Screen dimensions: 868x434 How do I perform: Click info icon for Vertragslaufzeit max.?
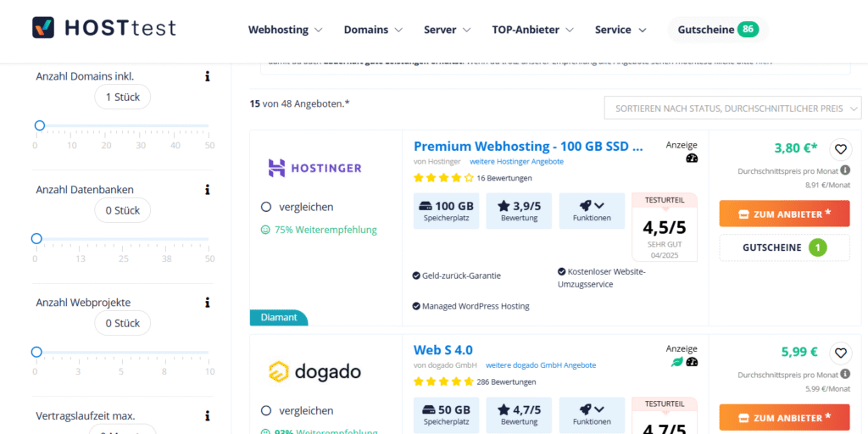[207, 416]
